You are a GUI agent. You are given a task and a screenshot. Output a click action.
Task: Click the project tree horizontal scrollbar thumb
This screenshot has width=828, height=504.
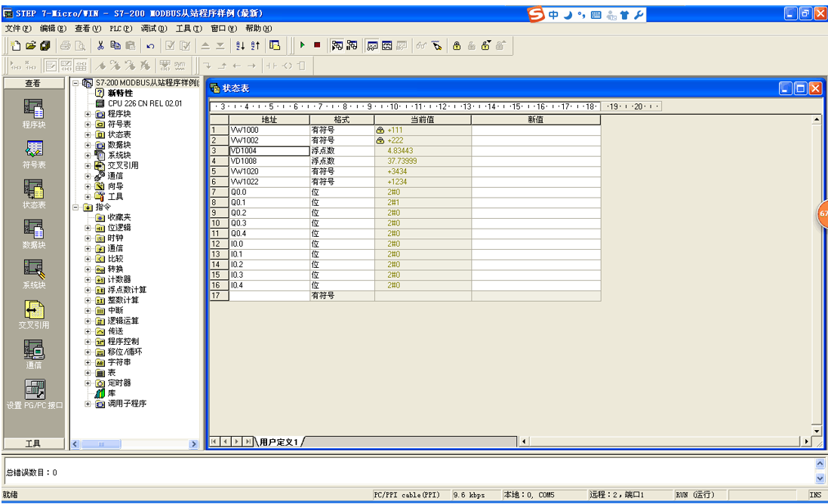pyautogui.click(x=101, y=444)
